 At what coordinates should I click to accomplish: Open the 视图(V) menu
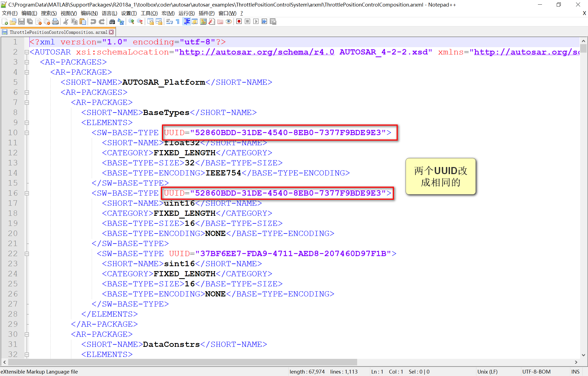point(69,13)
